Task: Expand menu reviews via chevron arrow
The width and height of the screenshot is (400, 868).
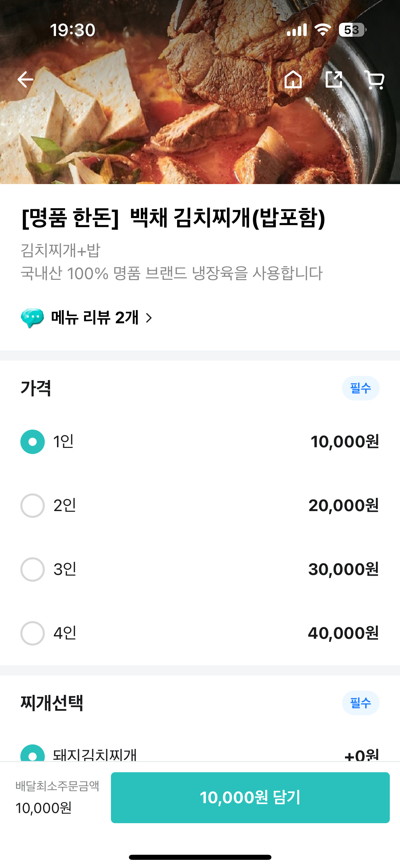Action: tap(149, 318)
